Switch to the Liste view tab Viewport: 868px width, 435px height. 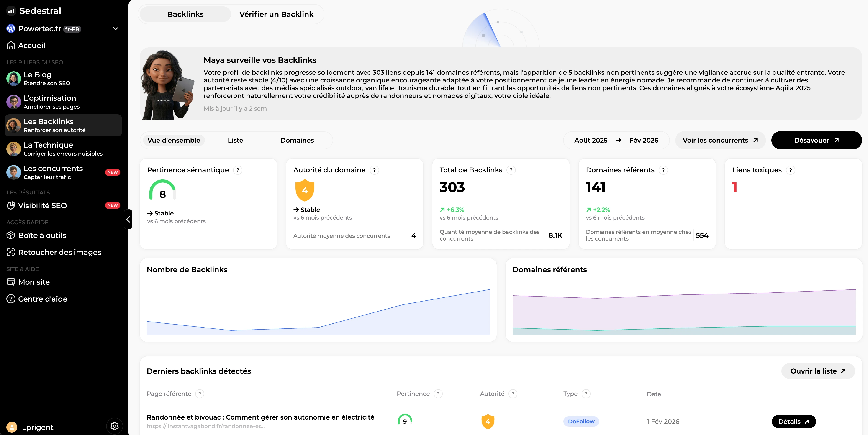click(235, 140)
